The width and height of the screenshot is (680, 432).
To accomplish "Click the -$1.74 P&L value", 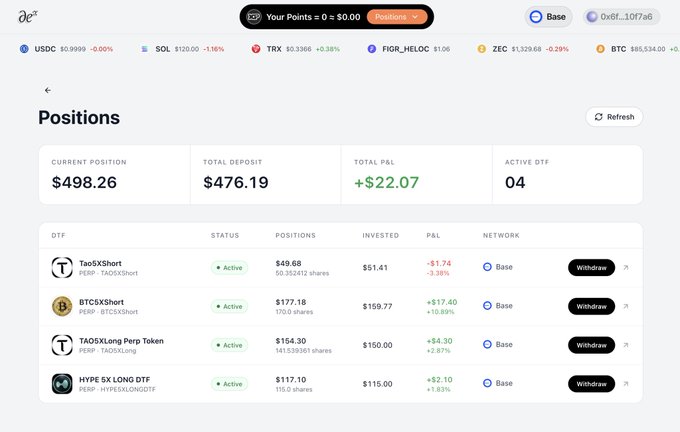I will [x=439, y=263].
